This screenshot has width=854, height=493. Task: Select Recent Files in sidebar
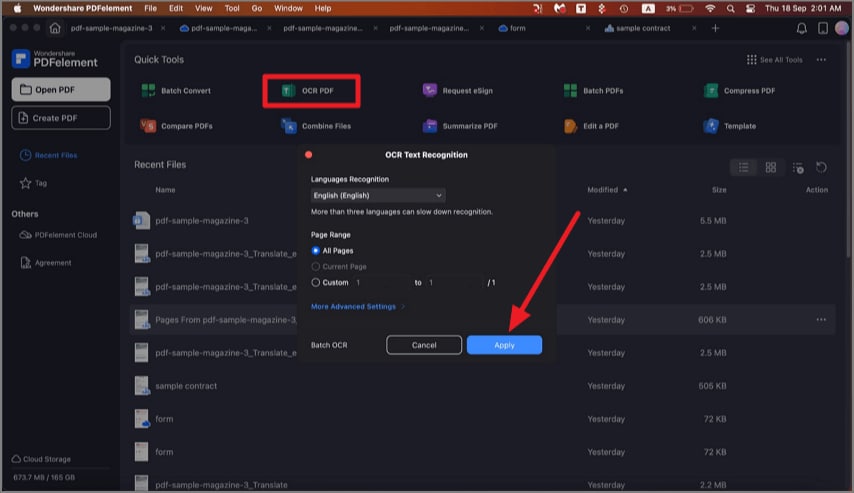[x=48, y=155]
